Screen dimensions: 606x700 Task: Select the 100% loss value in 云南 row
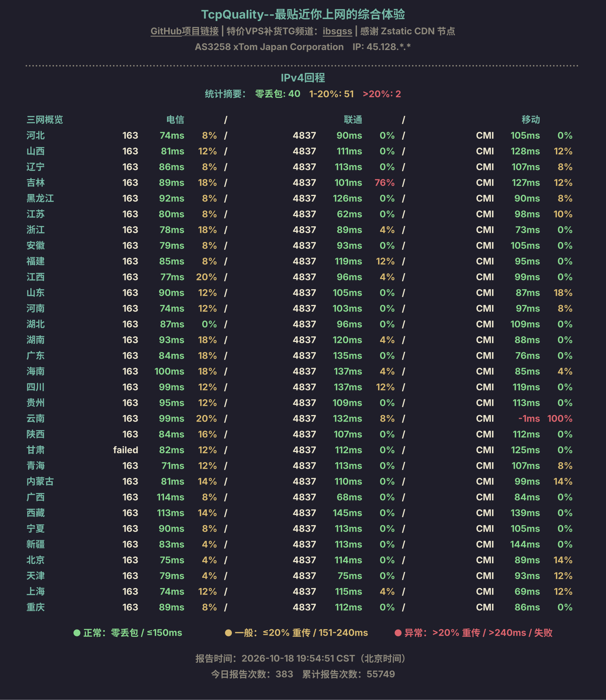(x=560, y=418)
